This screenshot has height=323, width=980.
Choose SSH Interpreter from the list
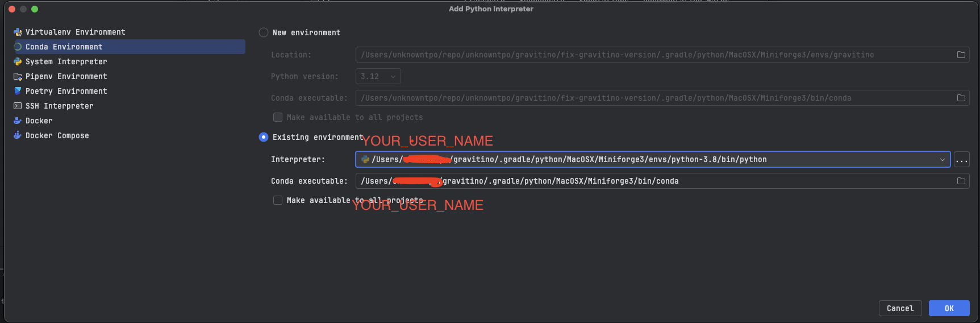coord(59,106)
